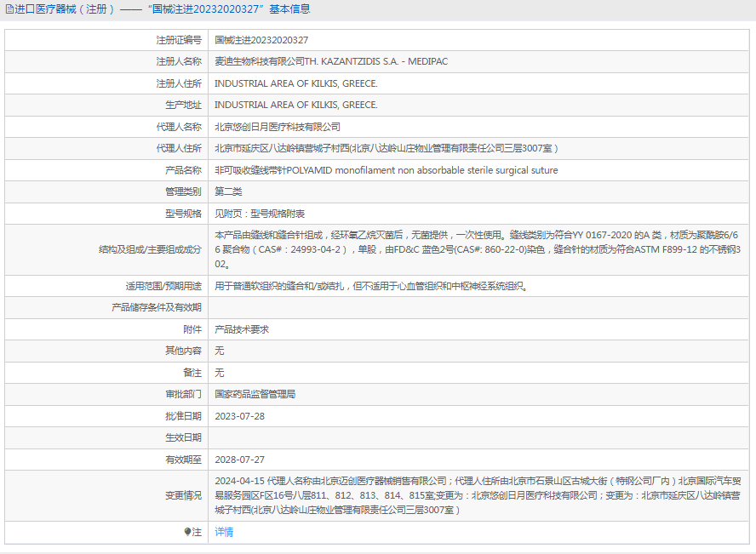Image resolution: width=756 pixels, height=554 pixels.
Task: Click the 适用范围/预期用途 description text
Action: click(371, 286)
